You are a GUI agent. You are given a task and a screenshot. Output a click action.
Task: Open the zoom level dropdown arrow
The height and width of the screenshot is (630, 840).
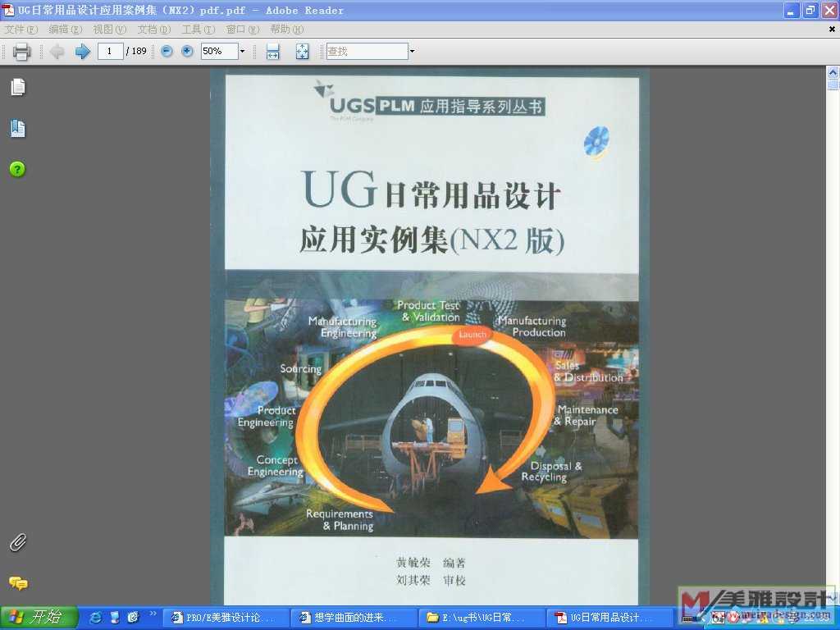(x=242, y=52)
